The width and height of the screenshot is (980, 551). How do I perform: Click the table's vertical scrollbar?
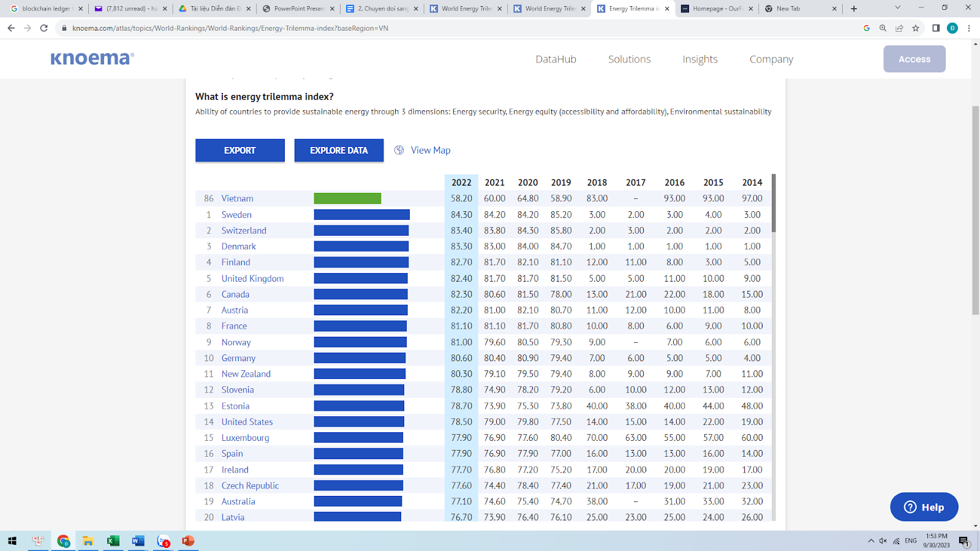pos(774,203)
